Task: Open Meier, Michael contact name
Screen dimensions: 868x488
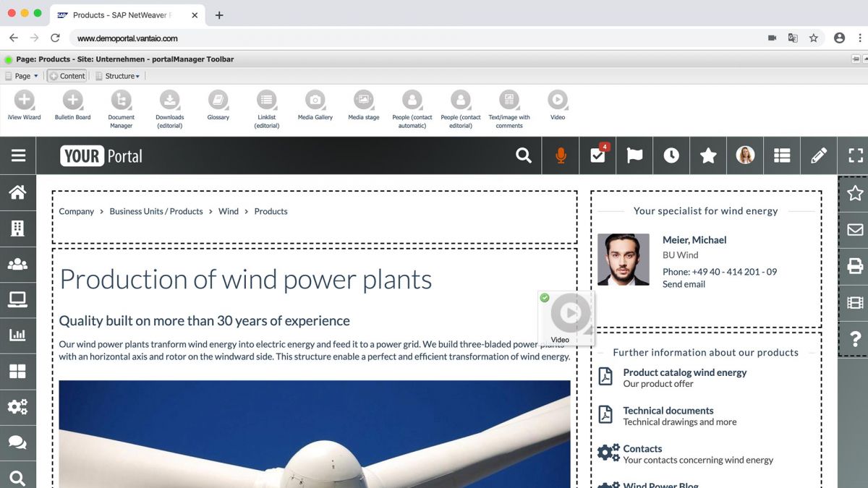Action: 694,240
